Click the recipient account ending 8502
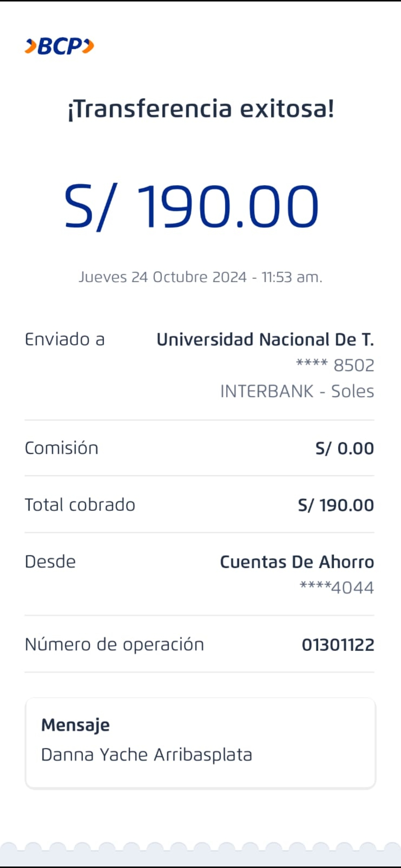Image resolution: width=401 pixels, height=868 pixels. coord(335,365)
